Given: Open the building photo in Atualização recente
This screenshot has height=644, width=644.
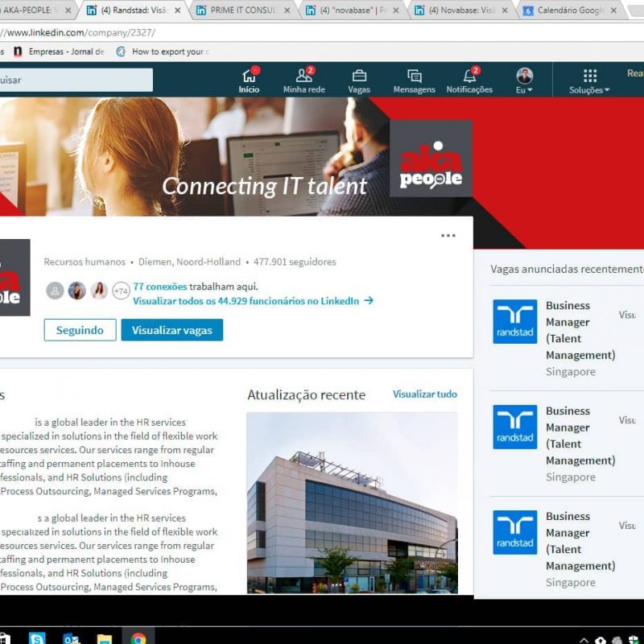Looking at the screenshot, I should click(353, 502).
